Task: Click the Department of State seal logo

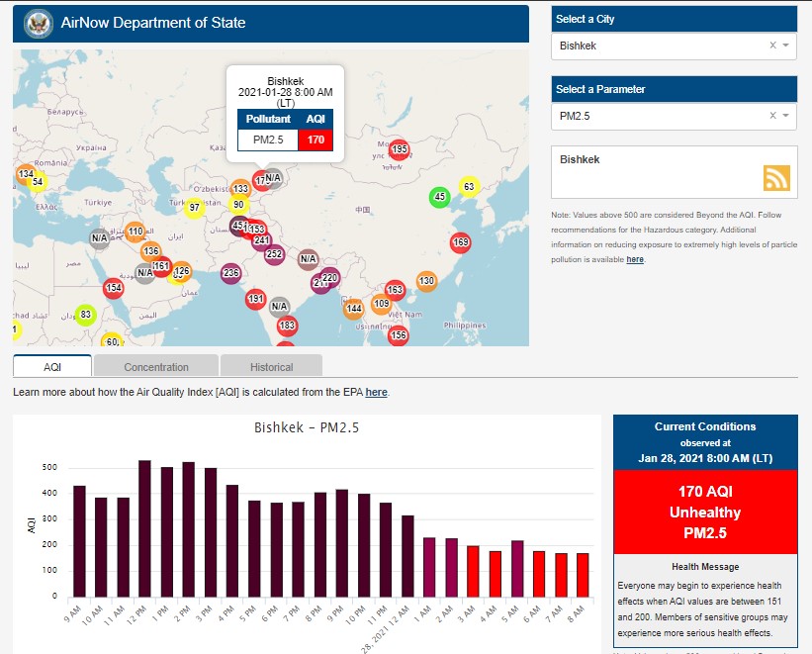Action: [x=39, y=23]
